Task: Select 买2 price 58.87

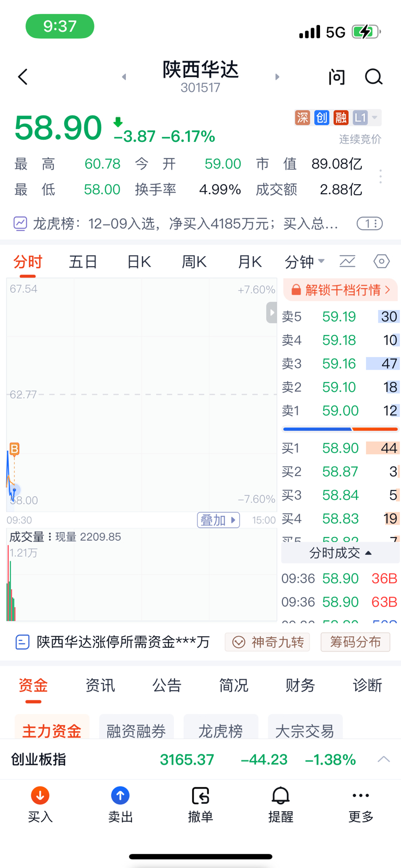Action: click(340, 471)
